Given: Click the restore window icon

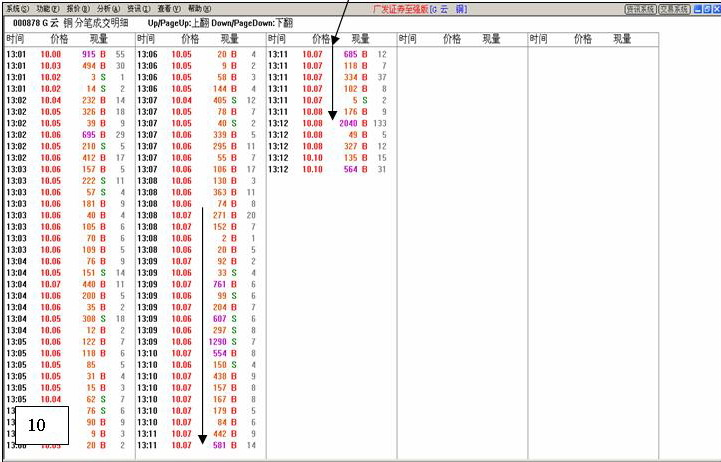Looking at the screenshot, I should pyautogui.click(x=705, y=8).
